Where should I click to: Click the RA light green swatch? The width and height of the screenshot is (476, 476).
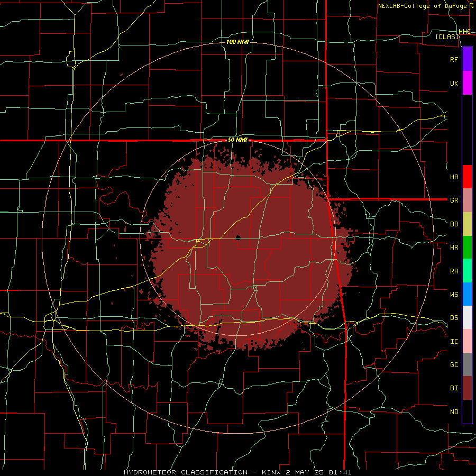point(467,271)
